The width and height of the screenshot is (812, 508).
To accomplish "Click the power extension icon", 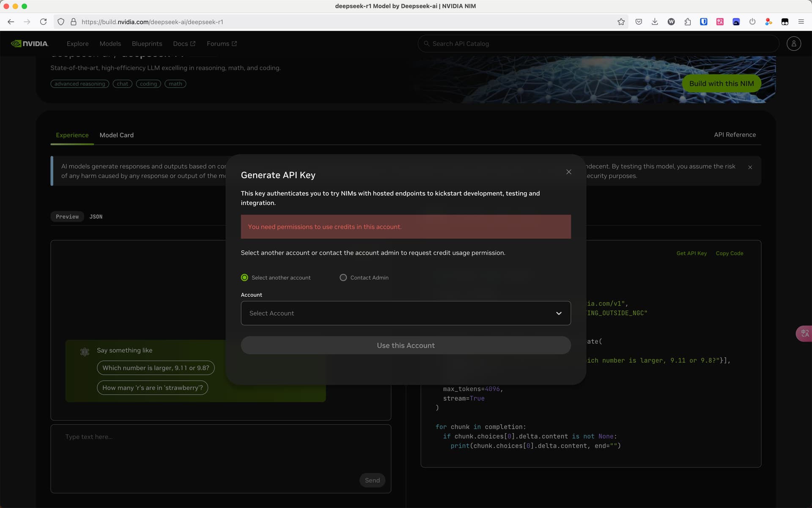I will click(x=752, y=22).
